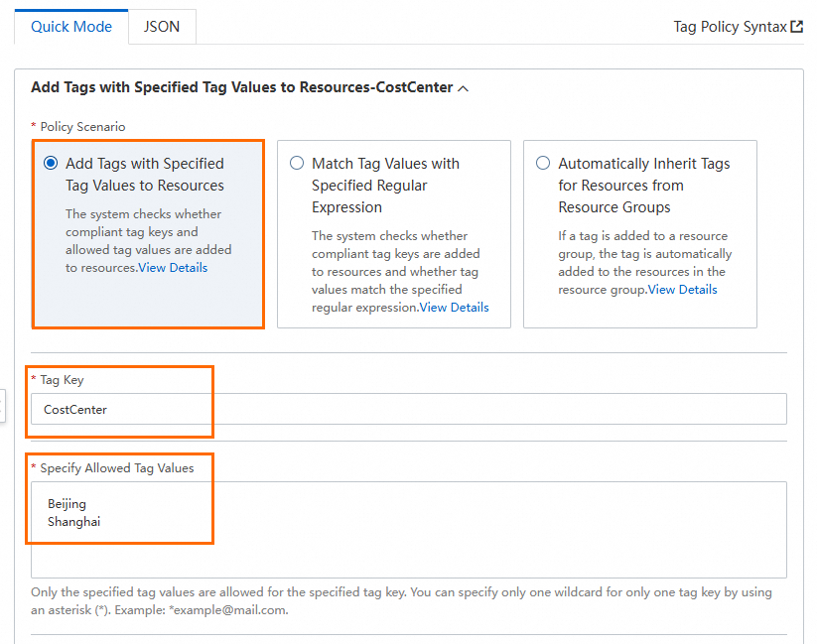Image resolution: width=817 pixels, height=644 pixels.
Task: Click the Beijing line in allowed values
Action: pyautogui.click(x=68, y=504)
